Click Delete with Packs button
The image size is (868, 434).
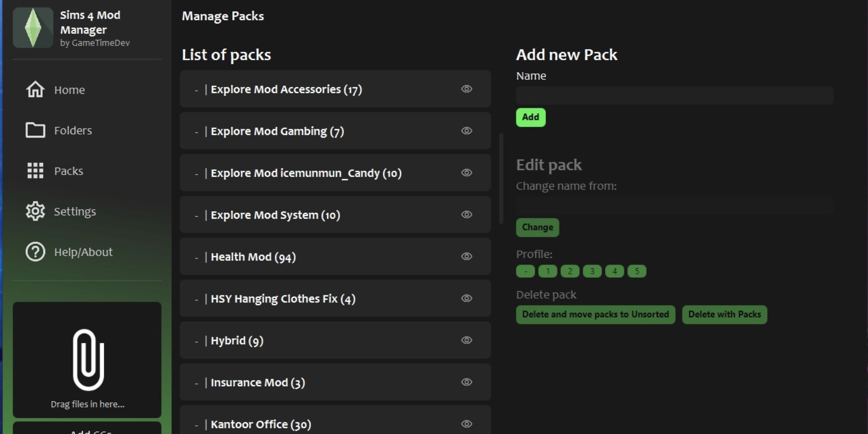click(724, 315)
